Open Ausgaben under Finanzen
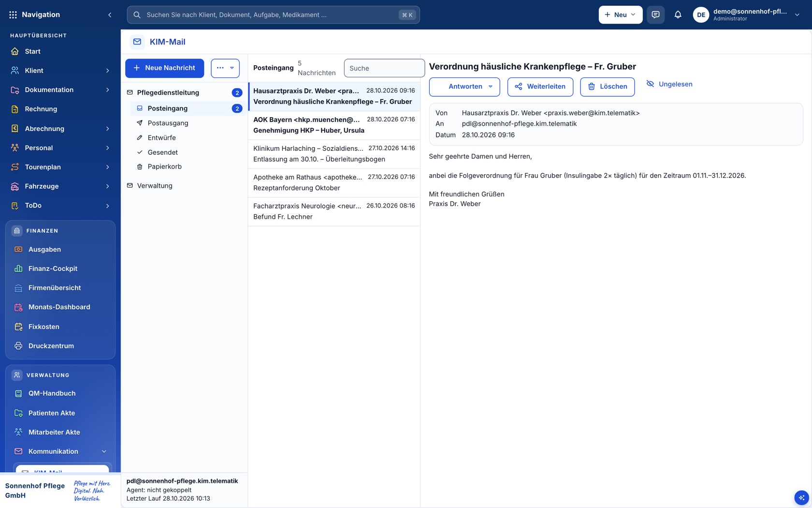 [x=60, y=250]
